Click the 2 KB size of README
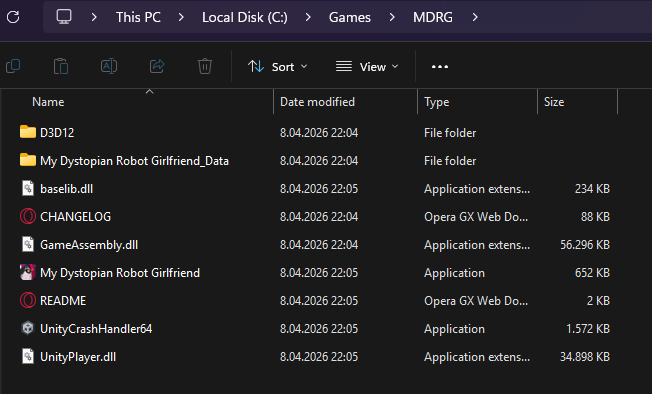This screenshot has height=394, width=652. click(x=598, y=300)
